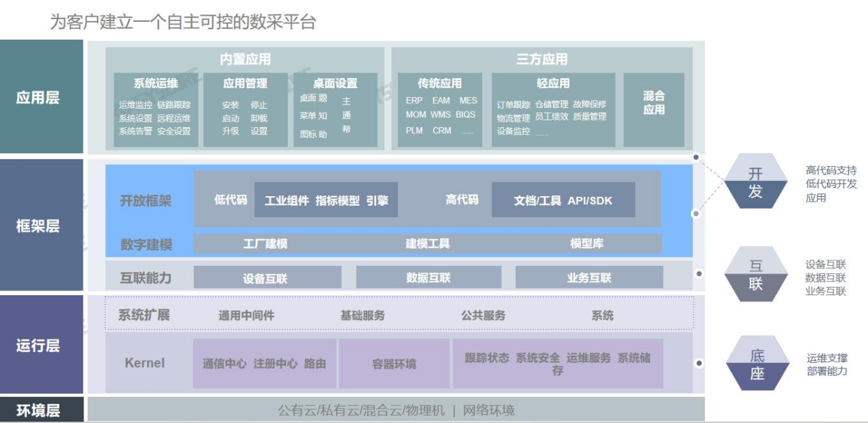Click WMS in the 传统应用 card
The height and width of the screenshot is (423, 868).
click(440, 115)
